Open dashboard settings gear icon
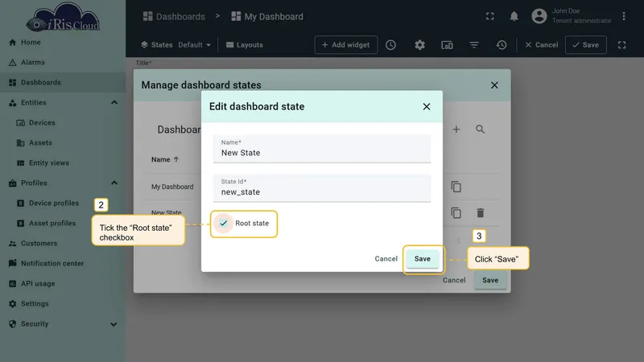The width and height of the screenshot is (644, 362). (419, 45)
